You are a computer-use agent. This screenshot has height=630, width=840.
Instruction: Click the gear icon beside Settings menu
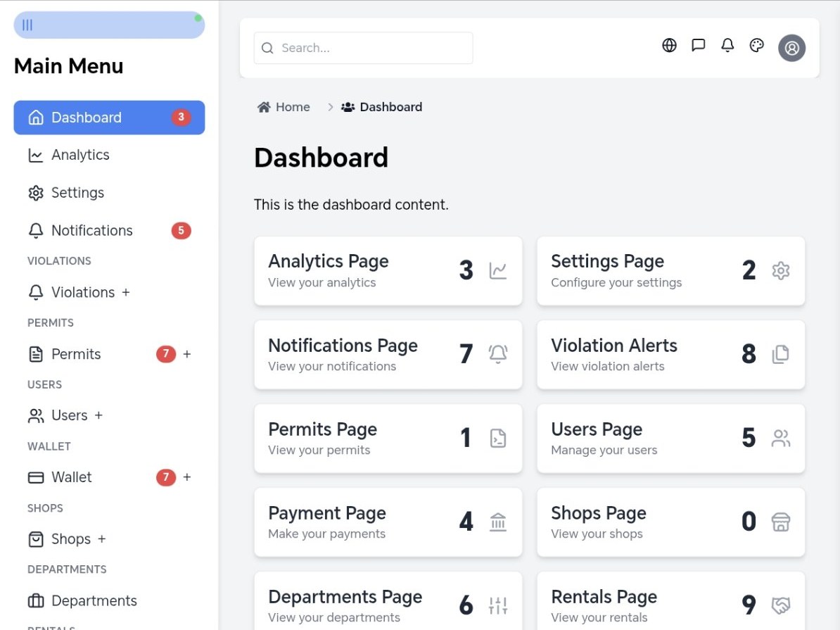click(x=36, y=193)
